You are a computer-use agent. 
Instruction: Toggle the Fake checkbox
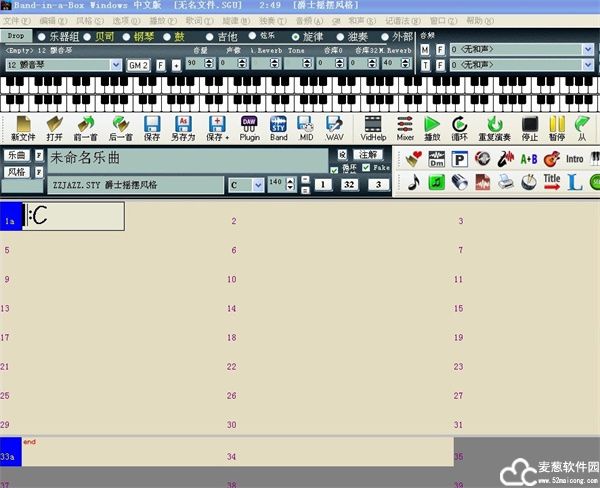pos(366,168)
